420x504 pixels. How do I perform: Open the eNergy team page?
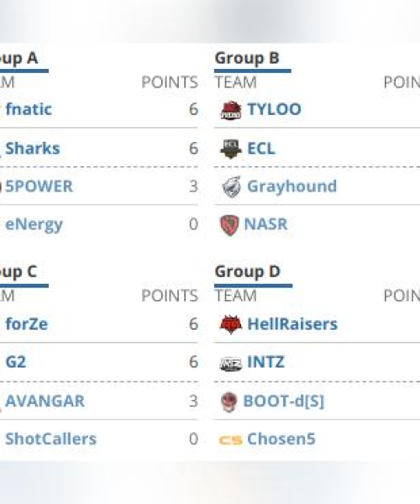click(34, 224)
